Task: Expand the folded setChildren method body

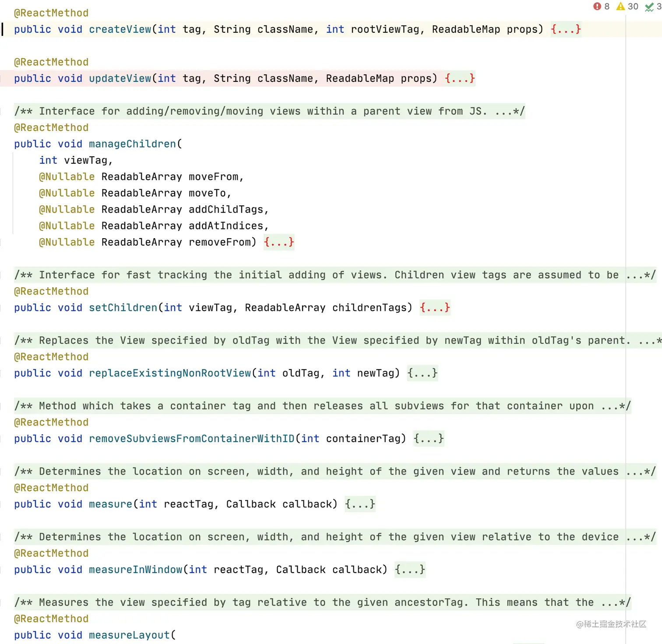Action: 435,308
